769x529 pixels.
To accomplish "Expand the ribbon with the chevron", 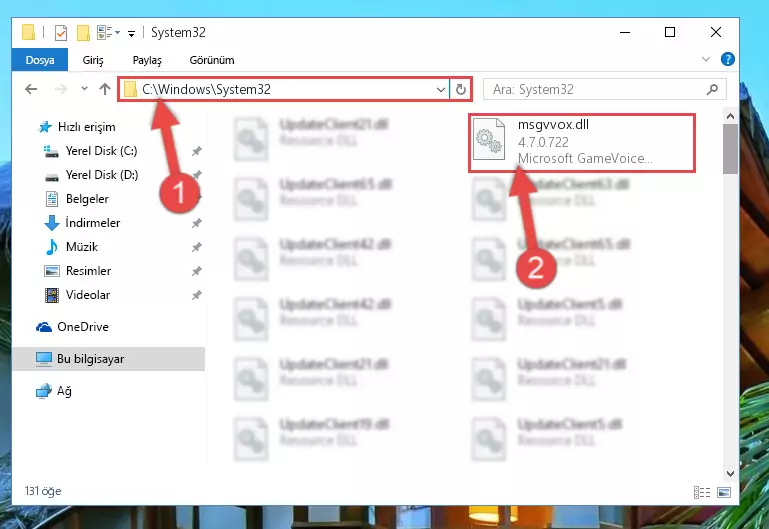I will click(706, 59).
